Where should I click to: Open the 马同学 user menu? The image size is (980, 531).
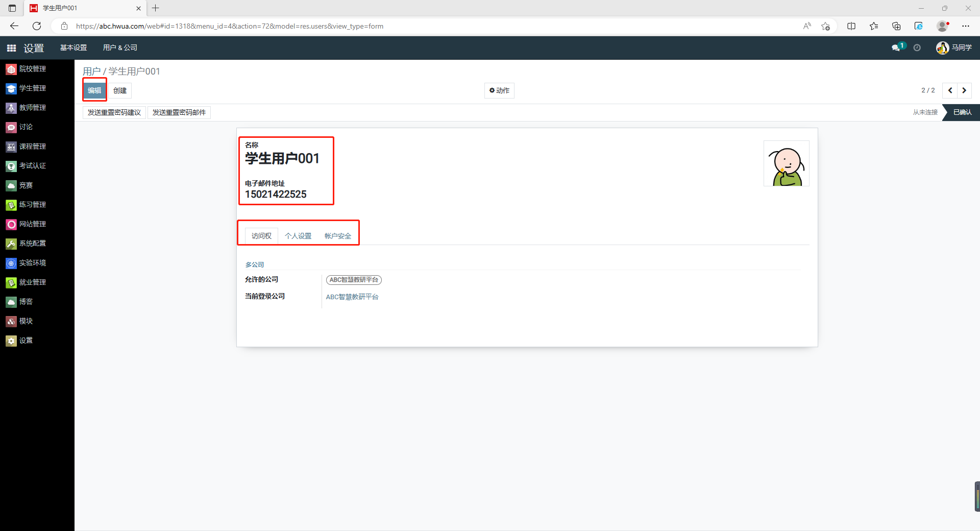(954, 47)
